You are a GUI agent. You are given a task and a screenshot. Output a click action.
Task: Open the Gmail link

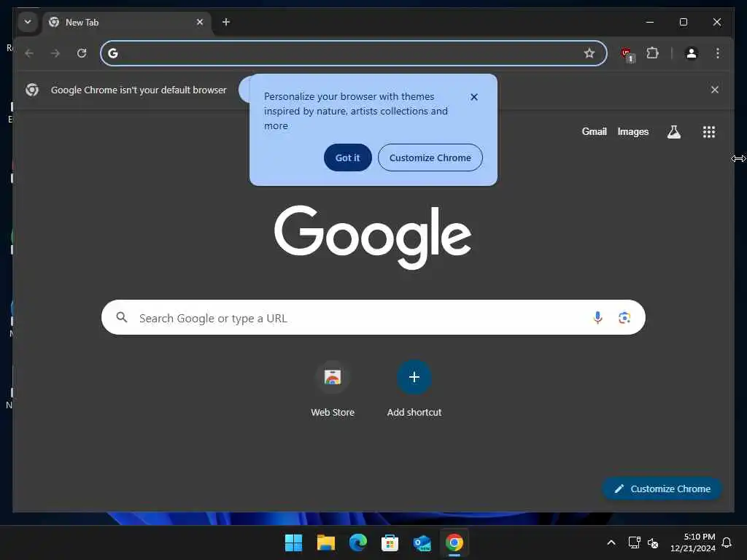pyautogui.click(x=594, y=131)
